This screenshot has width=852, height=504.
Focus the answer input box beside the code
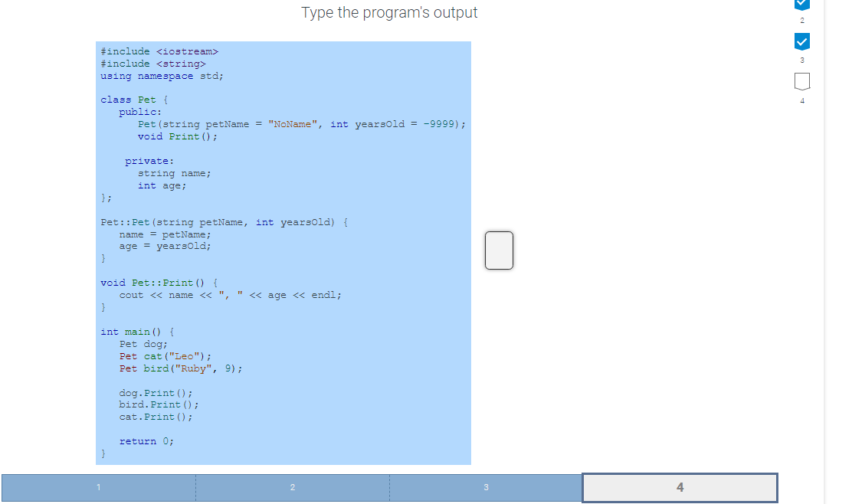499,250
